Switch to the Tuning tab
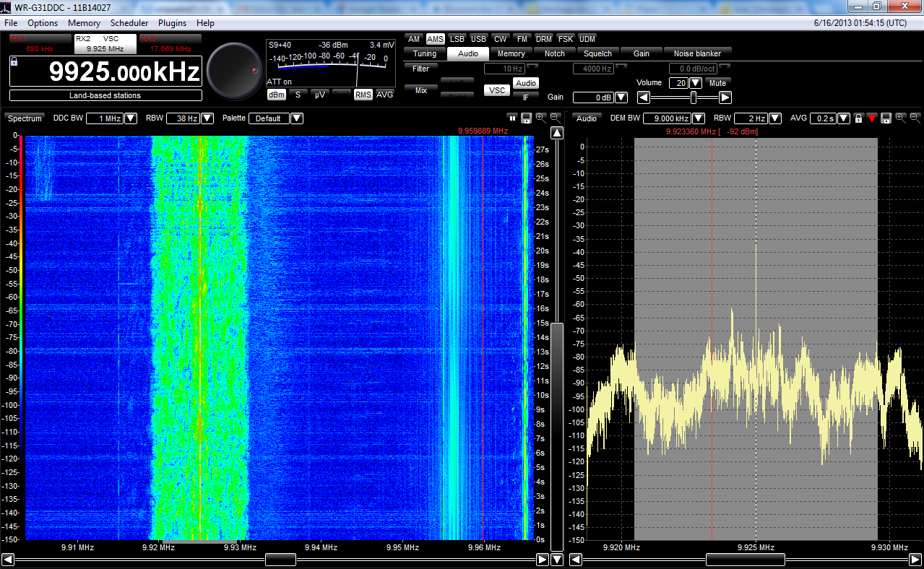 [x=425, y=53]
